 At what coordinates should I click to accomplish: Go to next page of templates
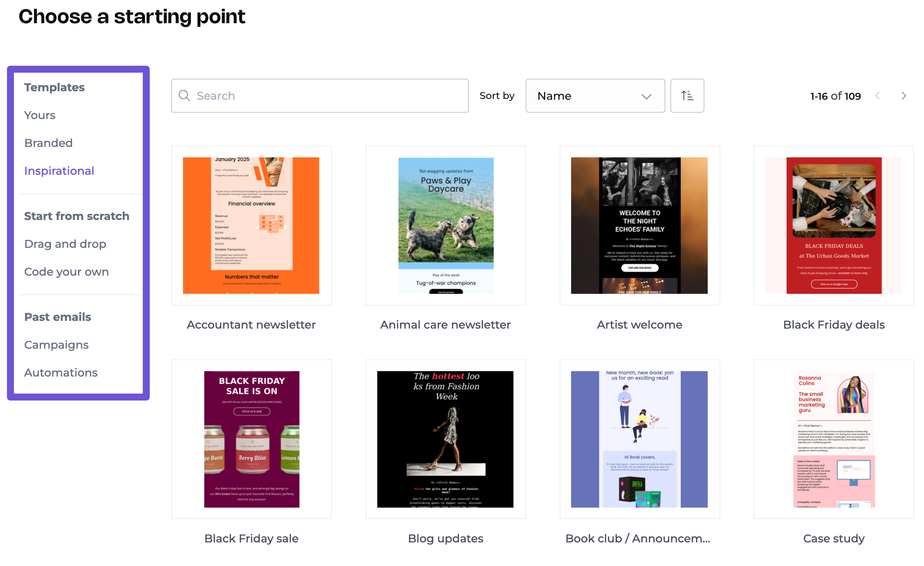tap(903, 96)
